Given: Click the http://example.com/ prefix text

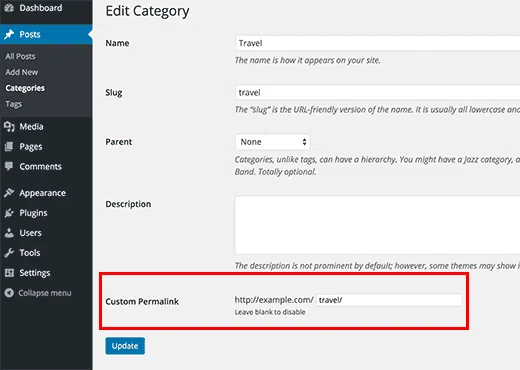Looking at the screenshot, I should 274,300.
